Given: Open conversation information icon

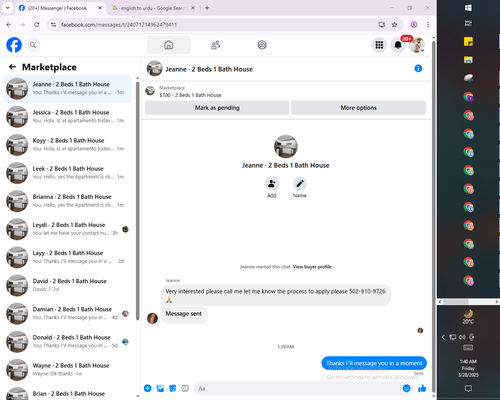Looking at the screenshot, I should pyautogui.click(x=418, y=68).
